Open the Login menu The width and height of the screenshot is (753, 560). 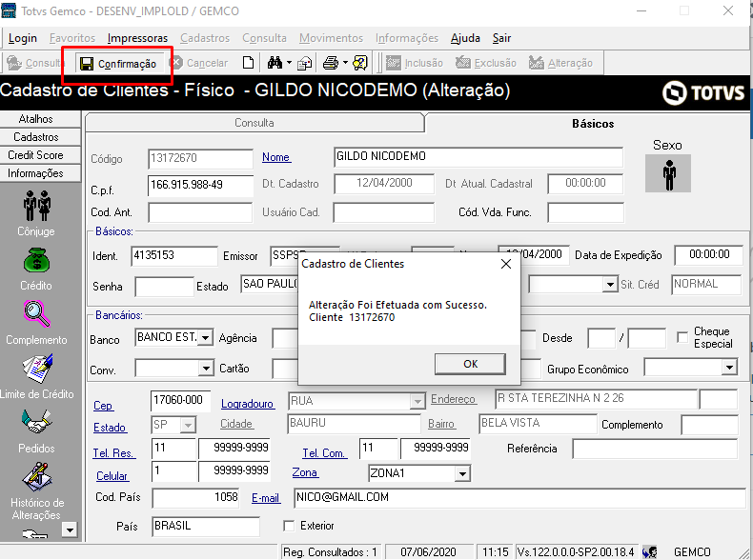[x=22, y=38]
